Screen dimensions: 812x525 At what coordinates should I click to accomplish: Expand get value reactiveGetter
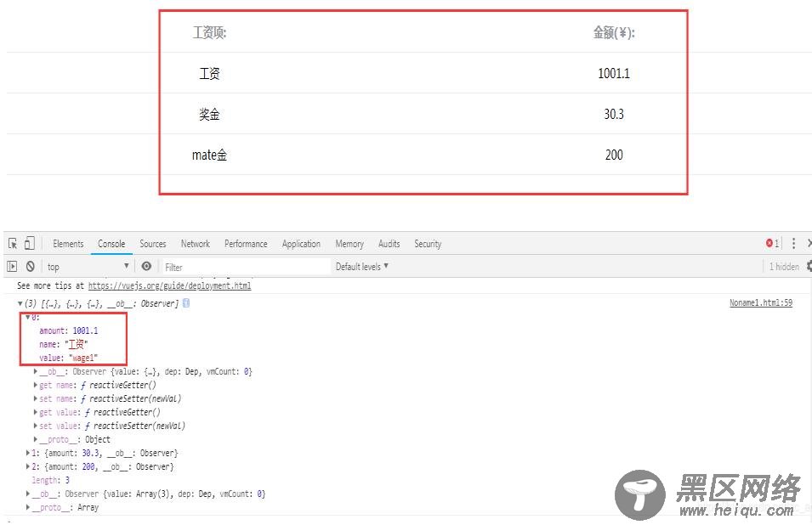(35, 412)
